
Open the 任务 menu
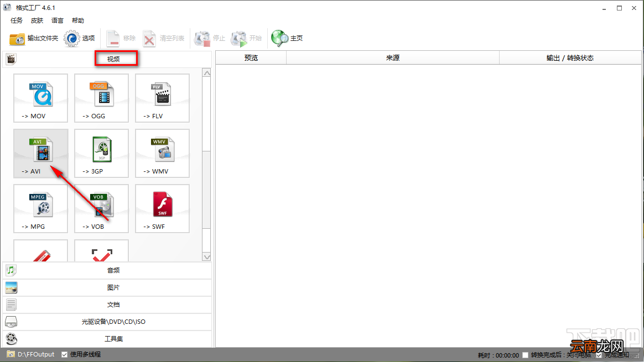[x=17, y=20]
